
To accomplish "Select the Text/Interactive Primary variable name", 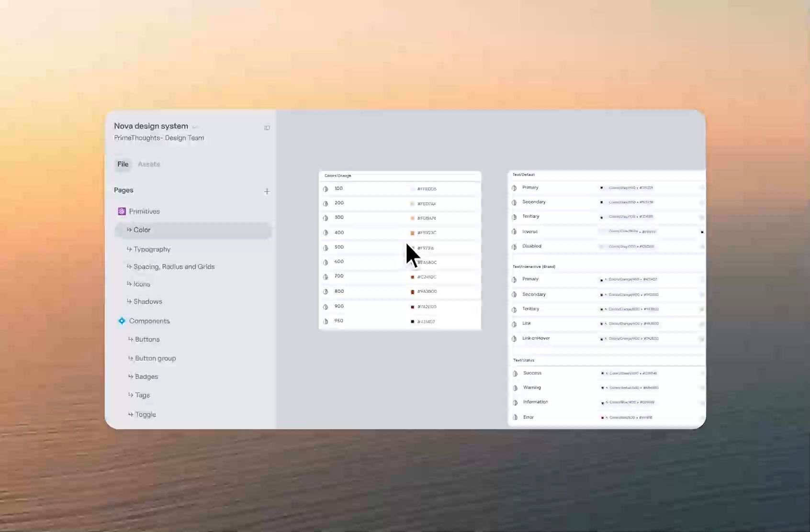I will click(530, 279).
